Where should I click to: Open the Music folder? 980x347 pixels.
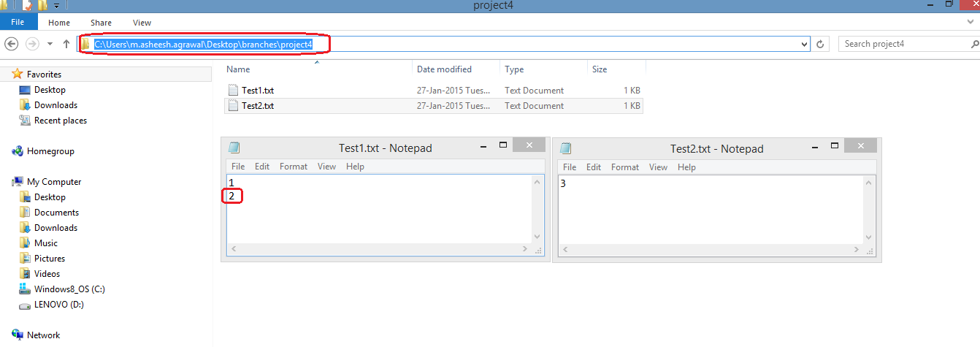[45, 243]
